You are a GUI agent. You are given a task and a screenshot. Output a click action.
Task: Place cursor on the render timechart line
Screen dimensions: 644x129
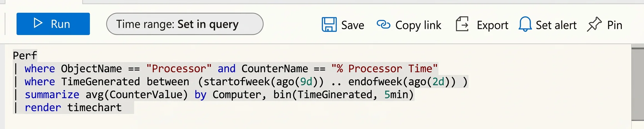pyautogui.click(x=73, y=108)
